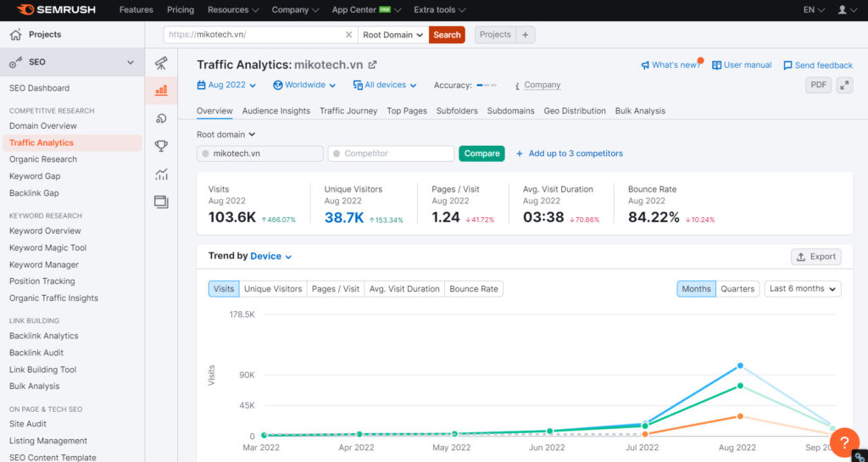Change the Trend by Device dropdown
Image resolution: width=868 pixels, height=462 pixels.
[x=270, y=256]
